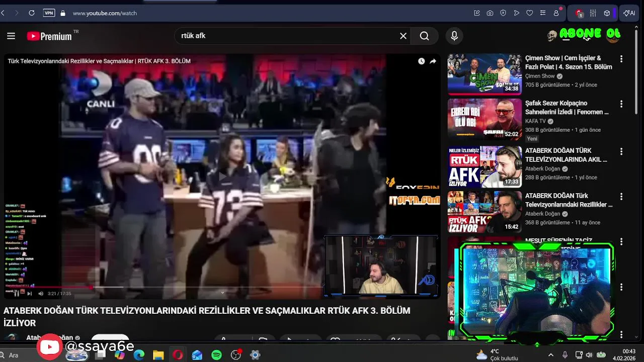Open Opera My Flow send icon
This screenshot has height=362, width=644.
(x=516, y=13)
